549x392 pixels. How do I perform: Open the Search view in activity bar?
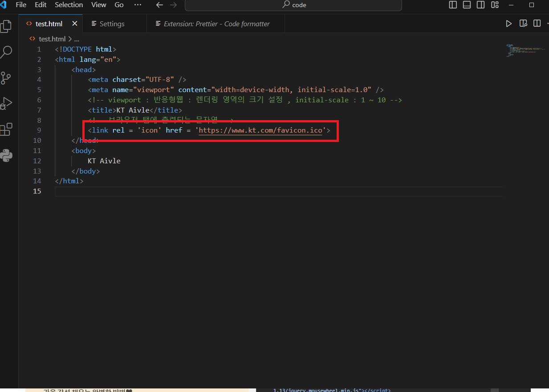[x=6, y=52]
